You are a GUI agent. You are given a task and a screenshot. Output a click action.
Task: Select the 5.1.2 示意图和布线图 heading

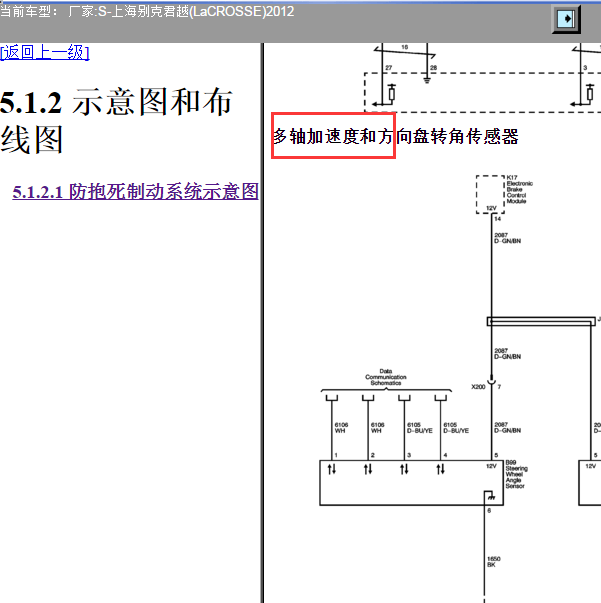(x=116, y=120)
